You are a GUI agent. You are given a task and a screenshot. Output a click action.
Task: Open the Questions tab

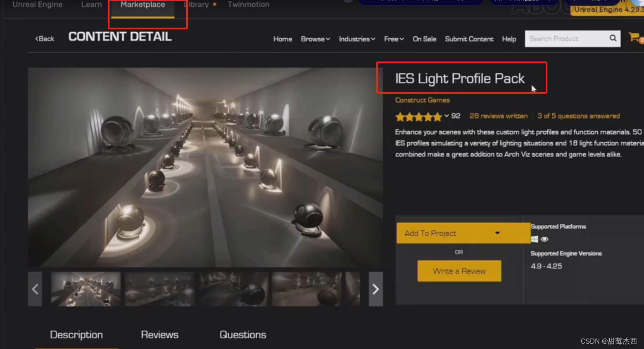click(243, 335)
